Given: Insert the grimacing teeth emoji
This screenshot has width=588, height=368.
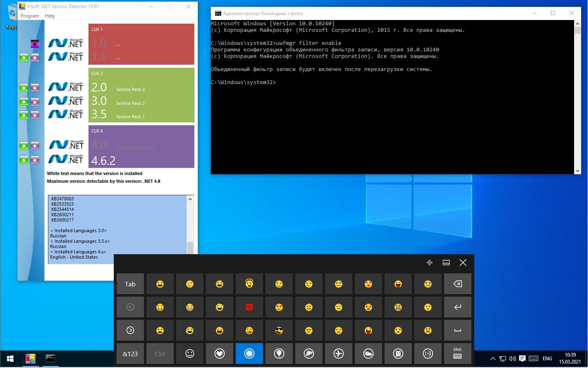Looking at the screenshot, I should pos(190,307).
